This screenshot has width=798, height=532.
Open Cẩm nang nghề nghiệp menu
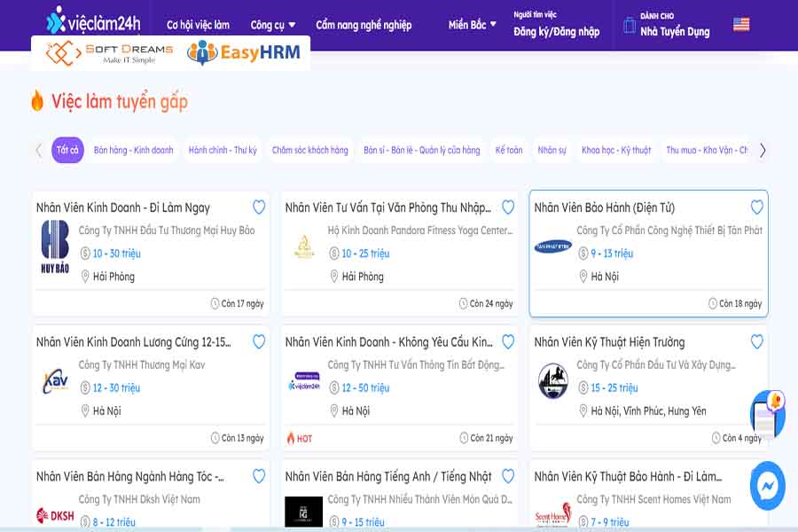tap(364, 25)
